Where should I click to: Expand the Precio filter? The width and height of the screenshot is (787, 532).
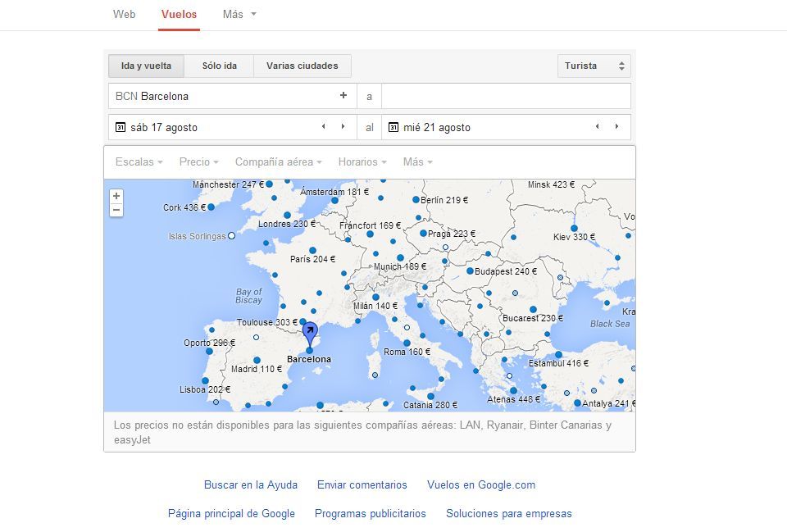[x=198, y=161]
